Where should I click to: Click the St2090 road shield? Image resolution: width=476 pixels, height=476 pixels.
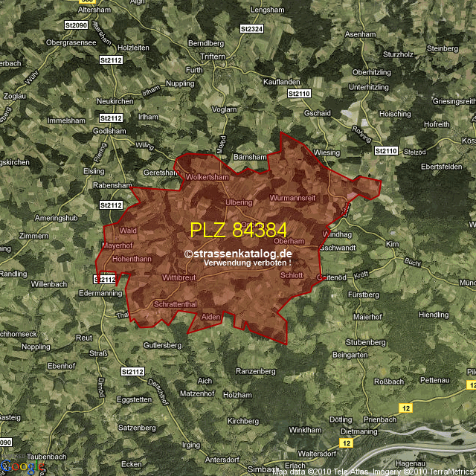click(x=77, y=25)
